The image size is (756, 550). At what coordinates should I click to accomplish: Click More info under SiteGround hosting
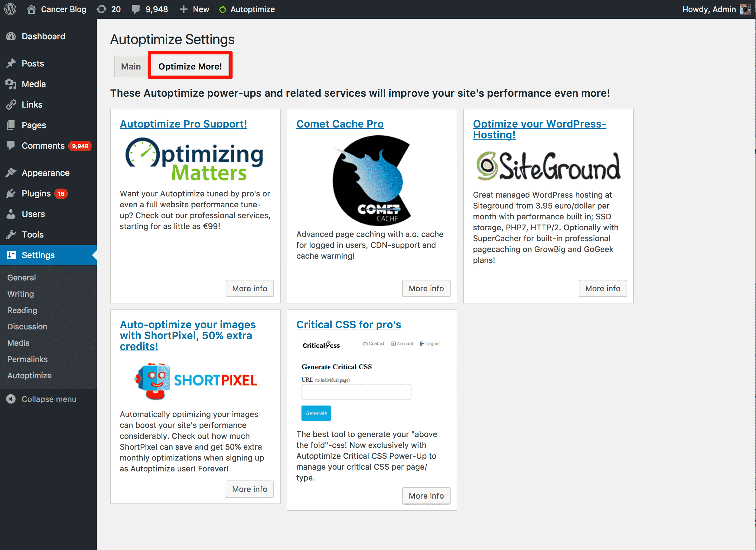click(603, 289)
